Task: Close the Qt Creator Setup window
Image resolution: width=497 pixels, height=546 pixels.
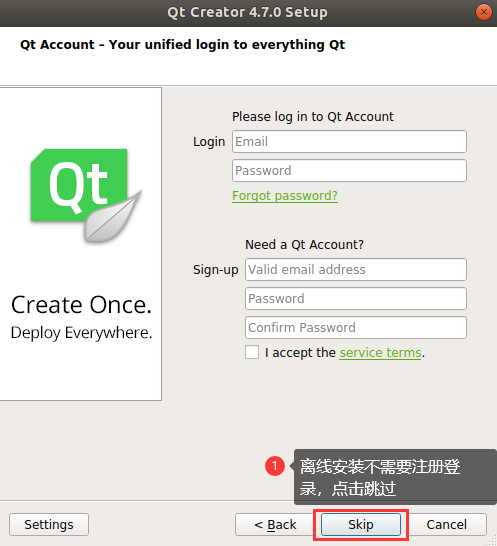Action: click(x=483, y=12)
